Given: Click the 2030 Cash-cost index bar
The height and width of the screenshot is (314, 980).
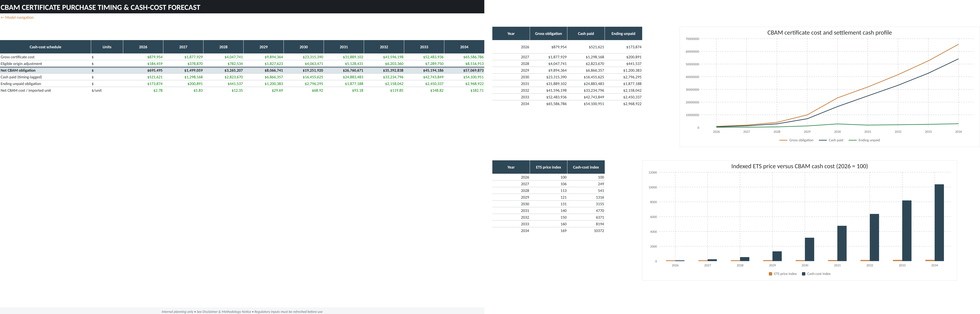Looking at the screenshot, I should (x=809, y=249).
